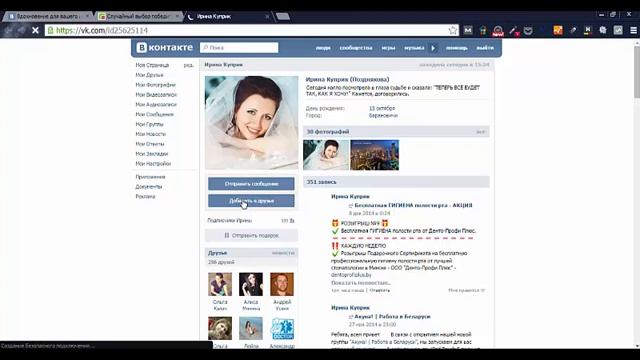Image resolution: width=640 pixels, height=360 pixels.
Task: Open Мои Группы in the sidebar
Action: [x=149, y=124]
